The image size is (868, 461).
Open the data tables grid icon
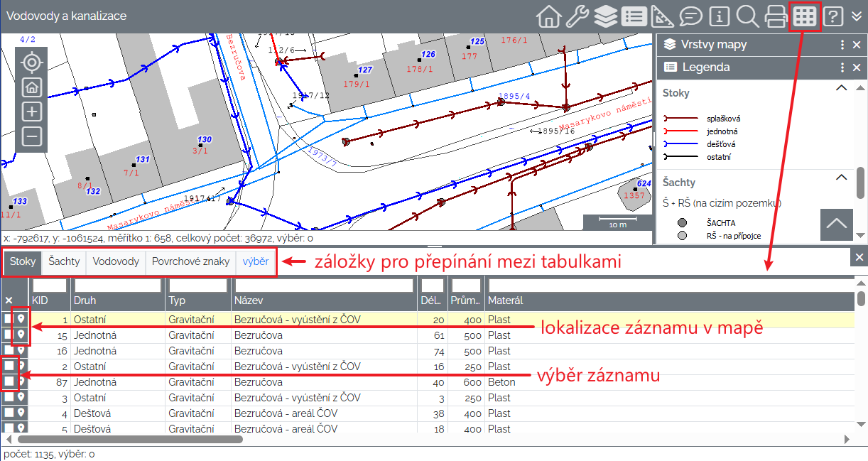click(805, 16)
